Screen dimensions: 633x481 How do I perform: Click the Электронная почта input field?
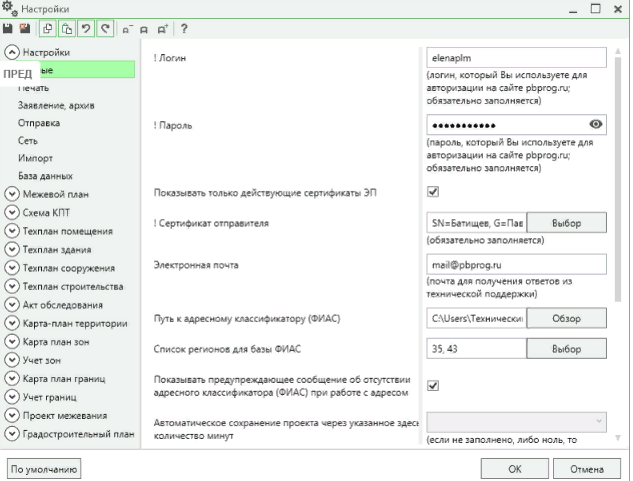point(517,265)
